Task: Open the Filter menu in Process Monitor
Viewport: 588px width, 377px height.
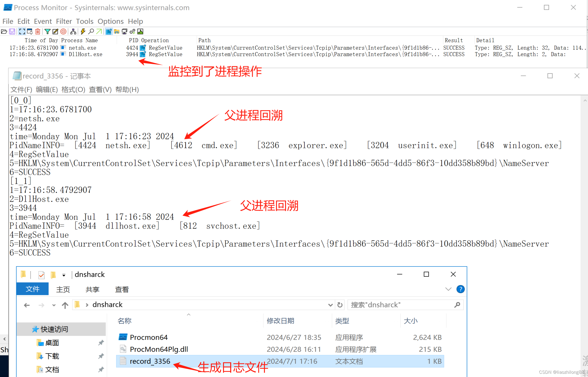Action: pyautogui.click(x=64, y=21)
